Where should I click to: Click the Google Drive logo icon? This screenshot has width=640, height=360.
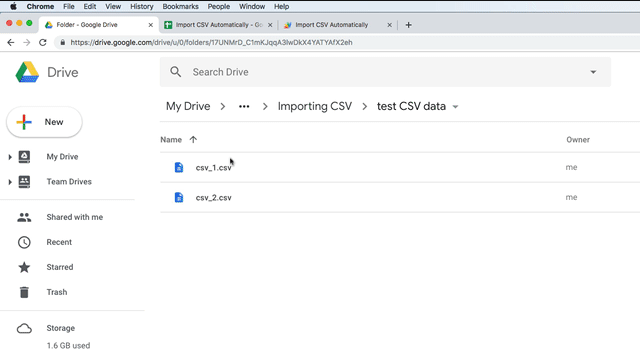pyautogui.click(x=27, y=72)
